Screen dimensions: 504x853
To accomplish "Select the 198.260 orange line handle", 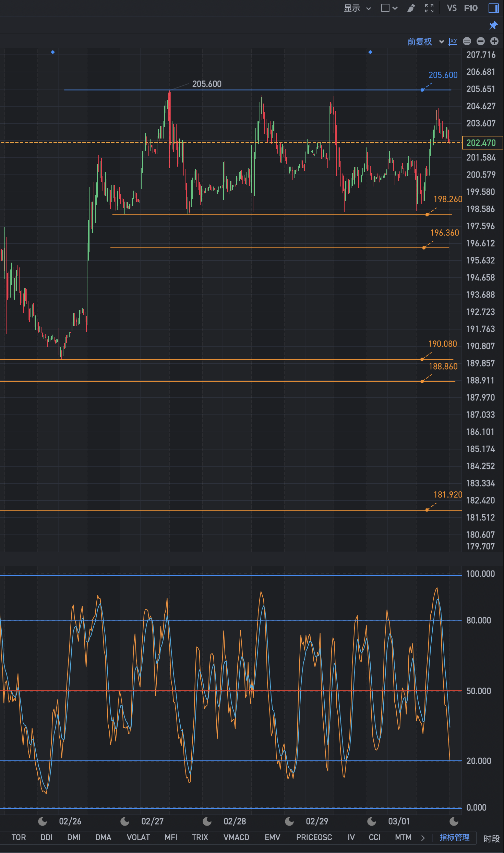I will (427, 215).
